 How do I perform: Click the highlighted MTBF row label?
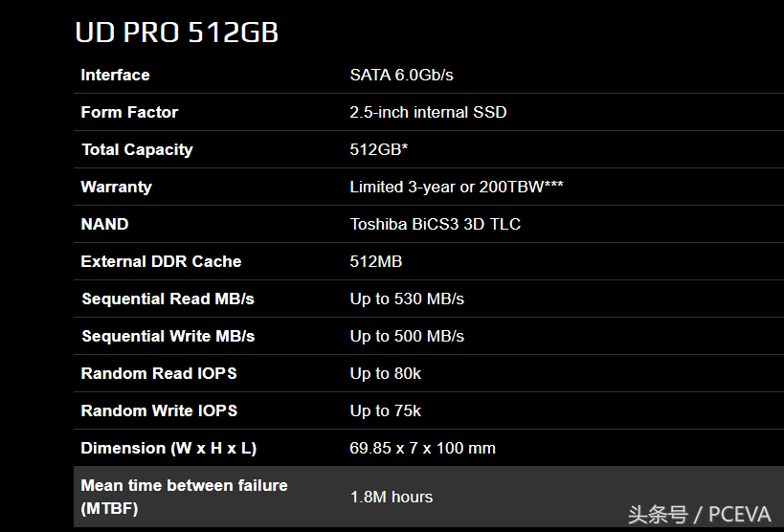(x=184, y=497)
